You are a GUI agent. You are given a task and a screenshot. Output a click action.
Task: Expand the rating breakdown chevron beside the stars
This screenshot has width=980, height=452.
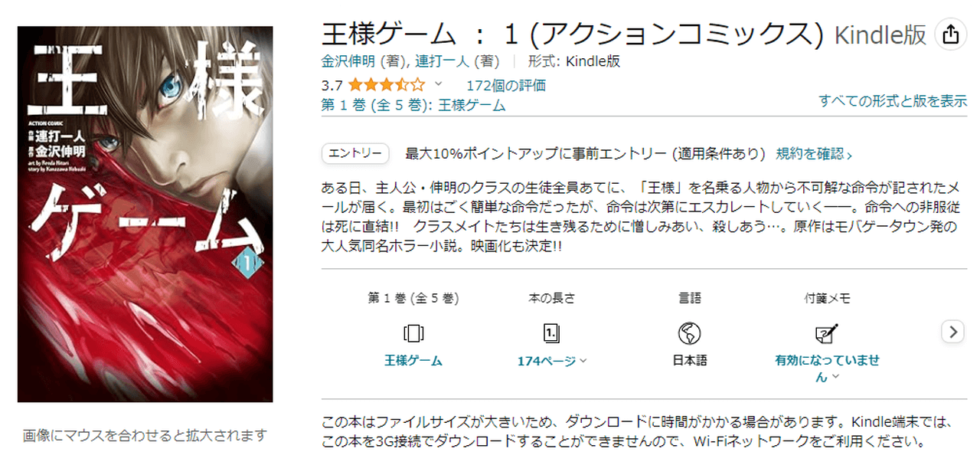click(439, 84)
